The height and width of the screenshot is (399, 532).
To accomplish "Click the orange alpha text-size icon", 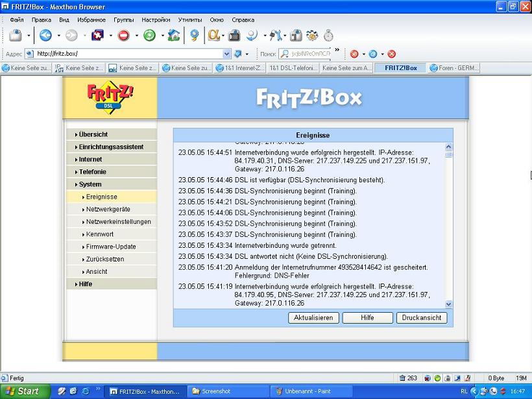I will 213,35.
